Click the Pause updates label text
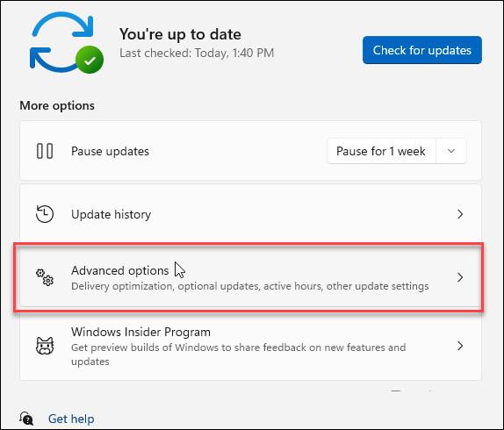The width and height of the screenshot is (504, 430). [111, 152]
